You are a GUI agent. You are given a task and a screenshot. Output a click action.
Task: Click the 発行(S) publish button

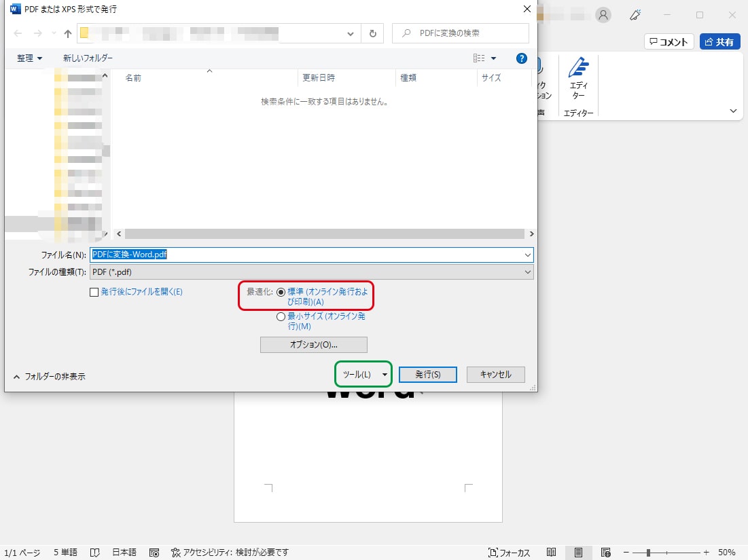click(427, 375)
